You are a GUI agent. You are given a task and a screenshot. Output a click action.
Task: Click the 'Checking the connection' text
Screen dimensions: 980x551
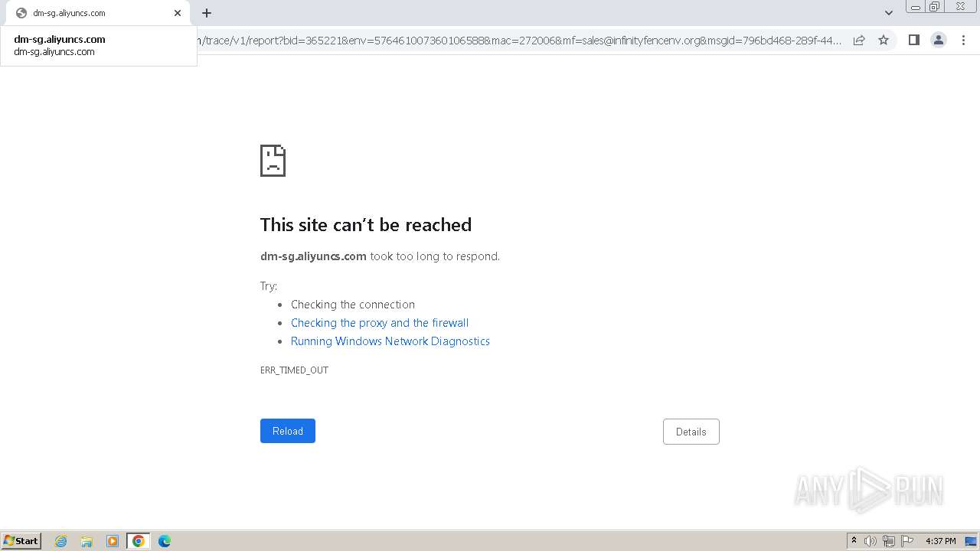point(353,305)
